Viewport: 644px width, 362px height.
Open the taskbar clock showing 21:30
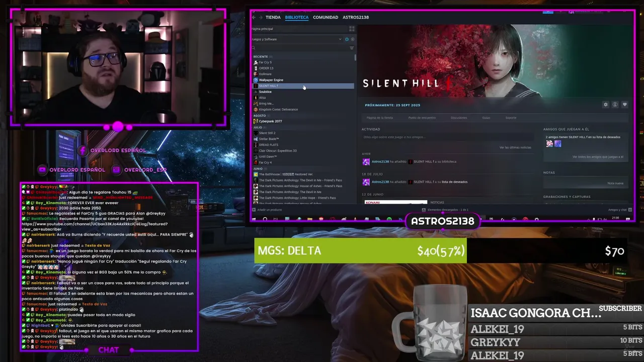[615, 219]
